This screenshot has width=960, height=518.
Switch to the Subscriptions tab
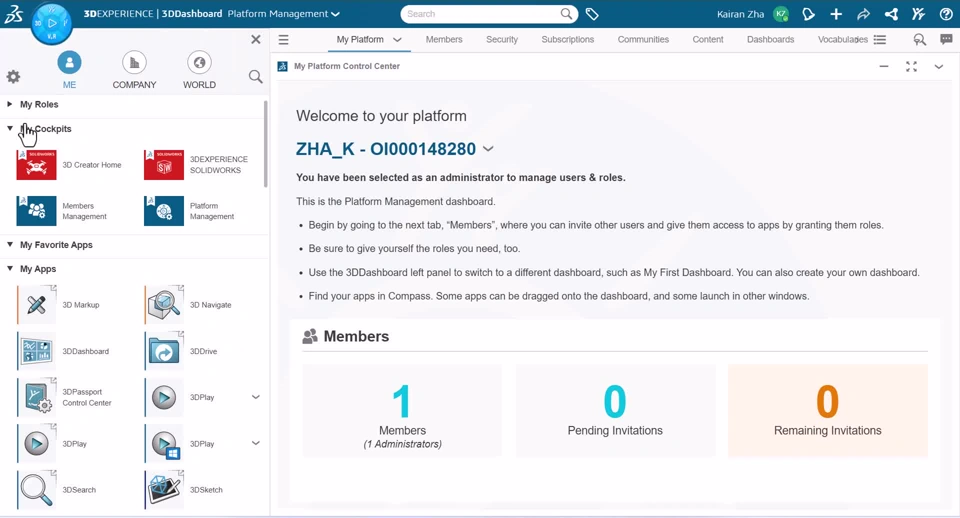(x=568, y=39)
